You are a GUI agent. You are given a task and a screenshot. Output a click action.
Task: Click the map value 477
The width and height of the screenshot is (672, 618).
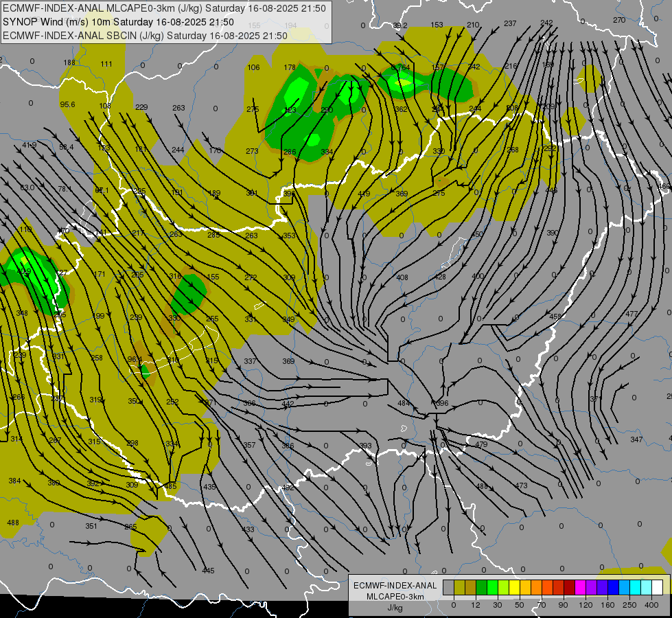pyautogui.click(x=632, y=314)
